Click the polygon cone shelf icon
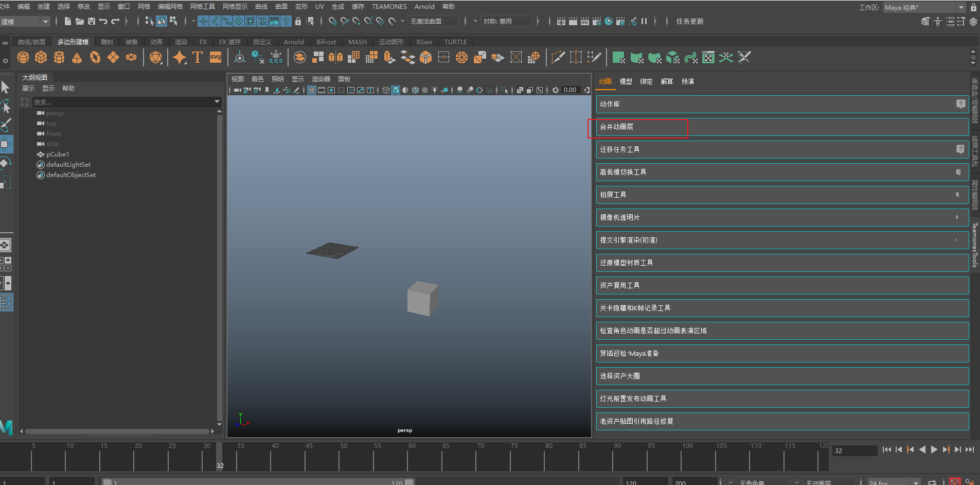 click(x=77, y=57)
